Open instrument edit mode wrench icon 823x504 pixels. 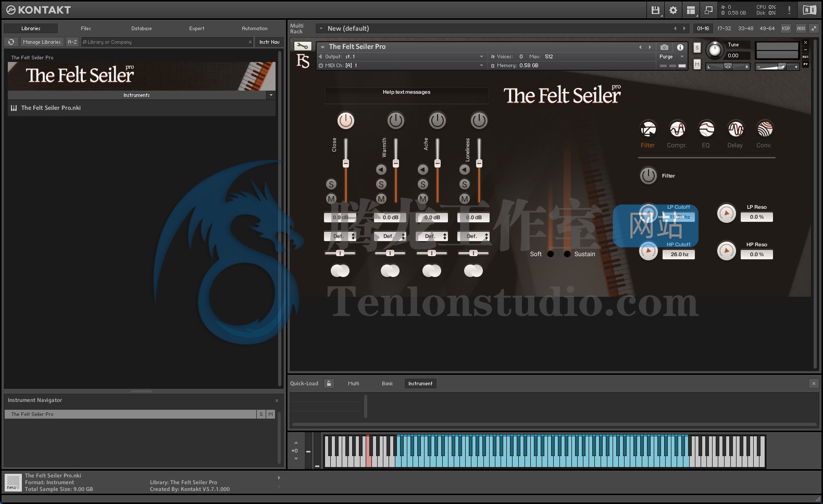(x=302, y=46)
